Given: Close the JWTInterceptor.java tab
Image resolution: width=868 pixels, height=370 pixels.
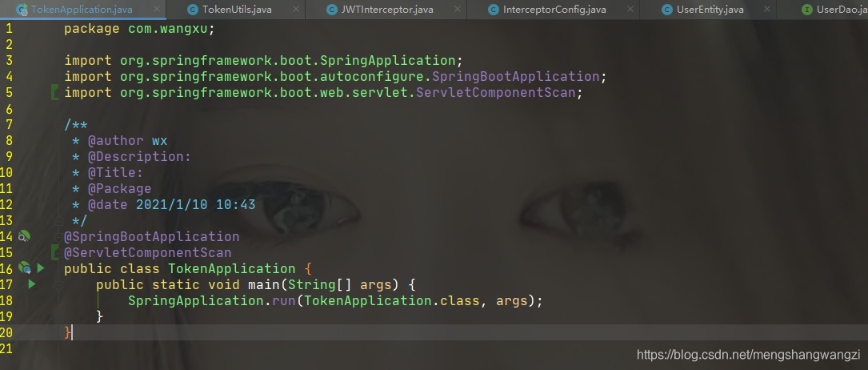Looking at the screenshot, I should [x=458, y=10].
